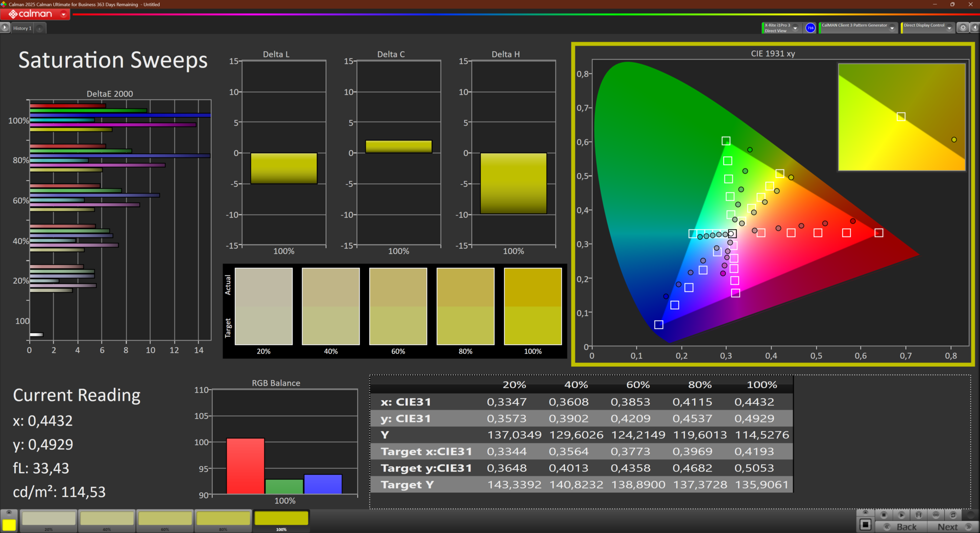Click the Y value 114,5276 cell
980x533 pixels.
coord(762,435)
